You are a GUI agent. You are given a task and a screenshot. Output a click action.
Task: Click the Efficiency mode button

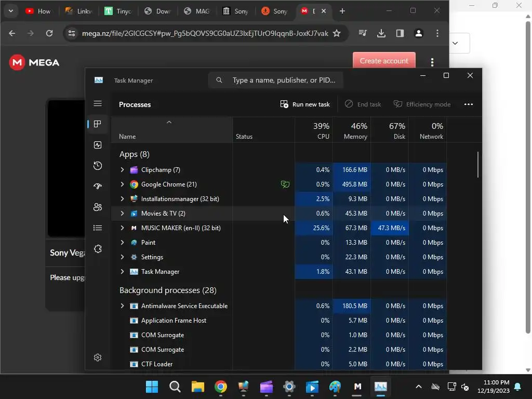pyautogui.click(x=422, y=104)
